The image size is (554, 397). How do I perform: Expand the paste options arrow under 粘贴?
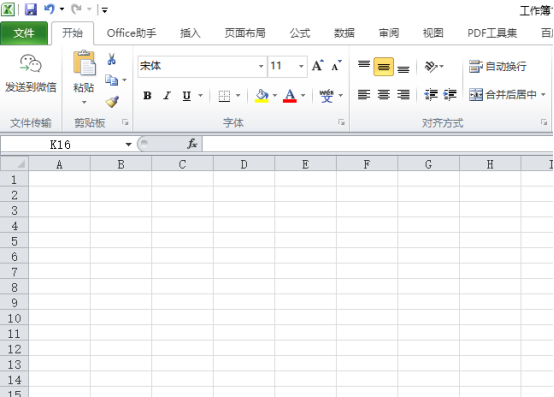tap(84, 102)
